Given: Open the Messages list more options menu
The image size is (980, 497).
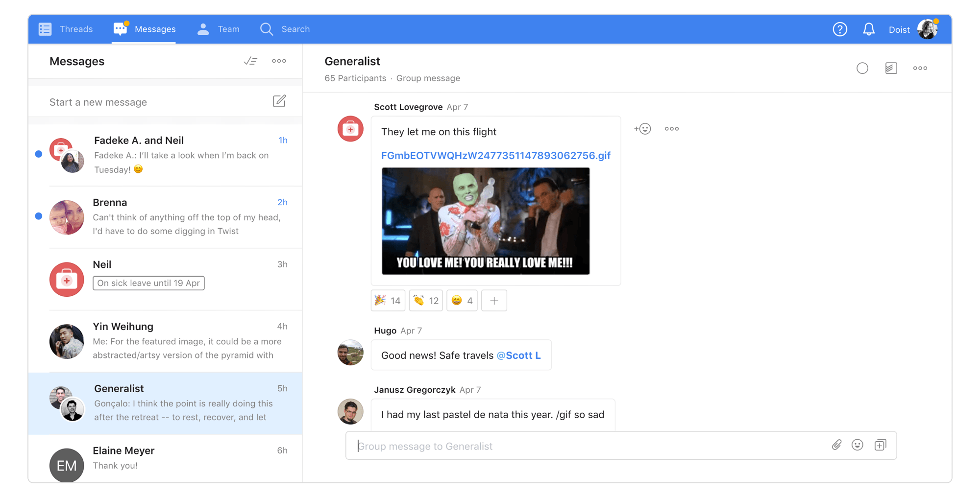Looking at the screenshot, I should coord(279,61).
